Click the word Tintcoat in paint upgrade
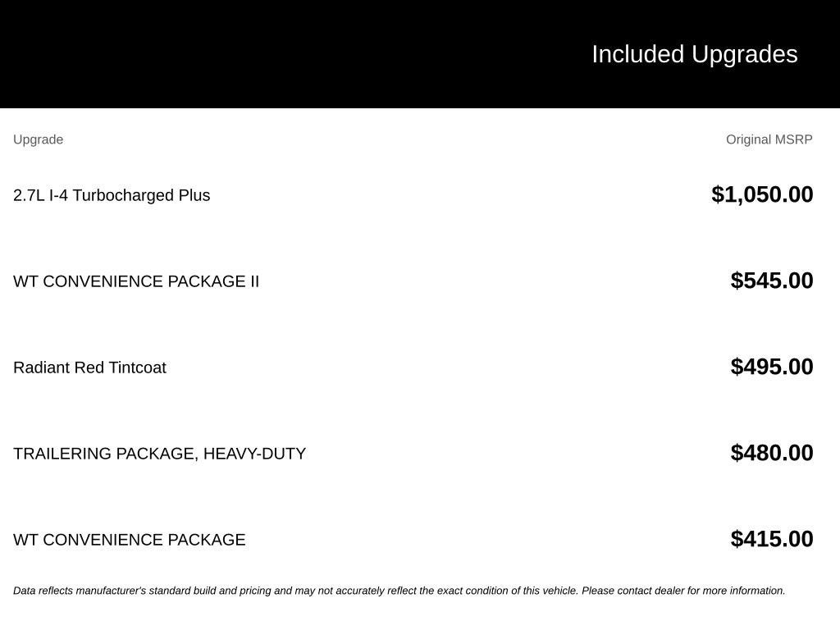840x630 pixels. click(x=137, y=367)
